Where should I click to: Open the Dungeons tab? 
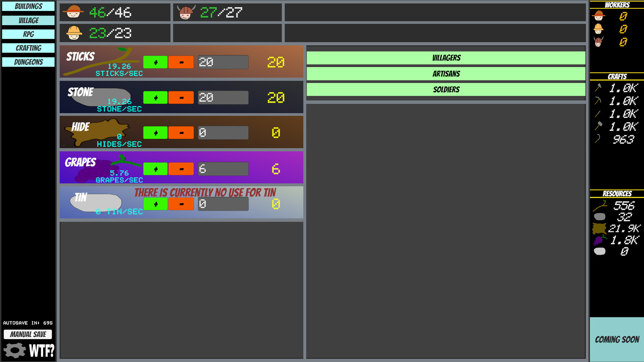(x=28, y=62)
